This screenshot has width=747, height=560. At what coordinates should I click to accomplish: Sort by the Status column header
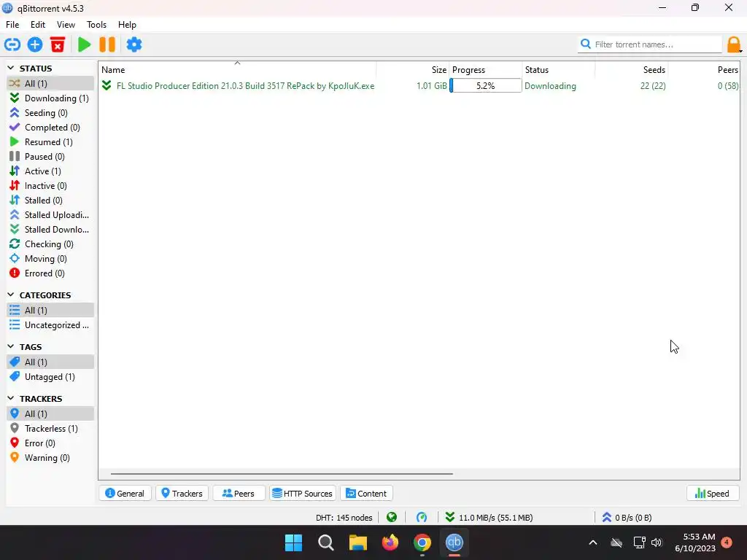point(558,69)
